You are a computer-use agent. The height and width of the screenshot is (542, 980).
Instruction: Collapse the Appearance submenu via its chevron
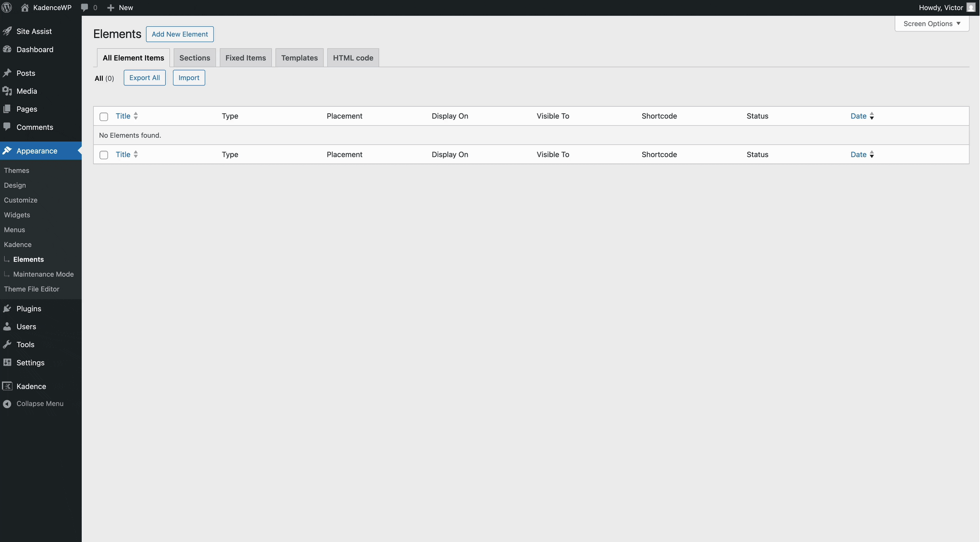point(79,151)
